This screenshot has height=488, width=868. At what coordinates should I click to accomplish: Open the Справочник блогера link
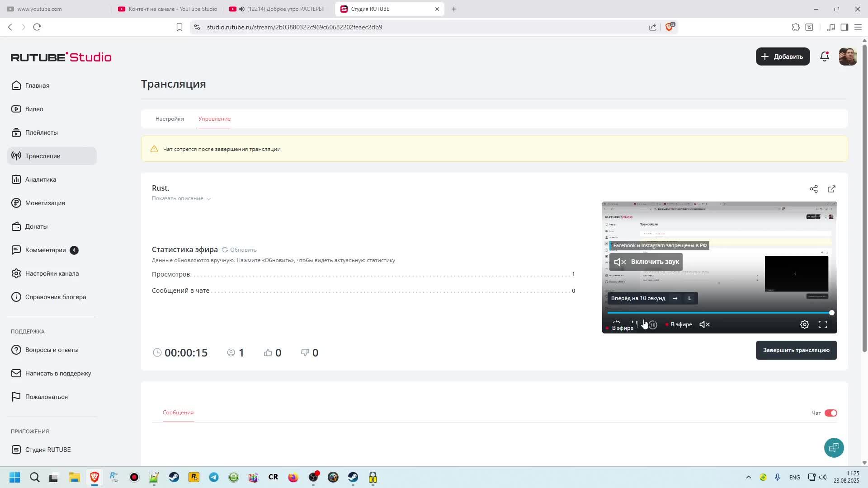(55, 297)
